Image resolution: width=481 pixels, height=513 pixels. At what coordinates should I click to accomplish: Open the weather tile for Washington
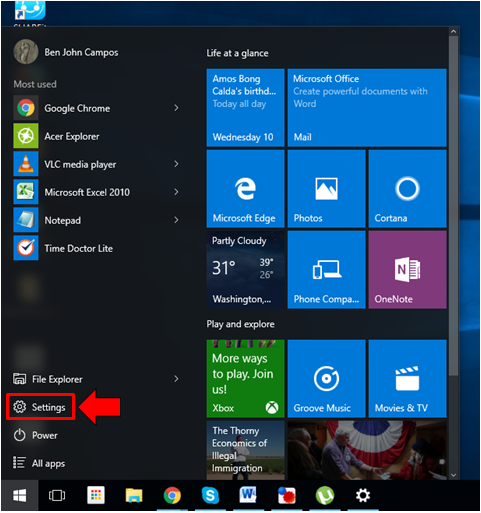coord(245,270)
